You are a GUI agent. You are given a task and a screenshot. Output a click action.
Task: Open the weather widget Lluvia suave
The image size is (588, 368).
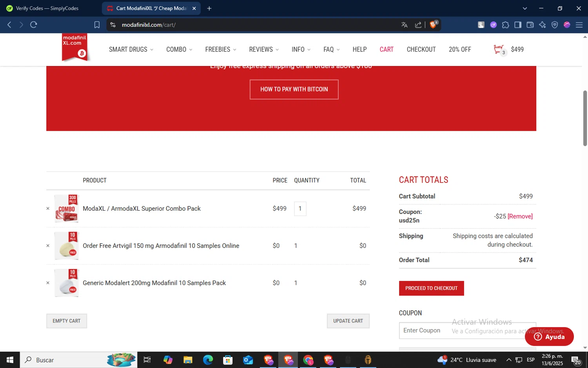tap(467, 360)
